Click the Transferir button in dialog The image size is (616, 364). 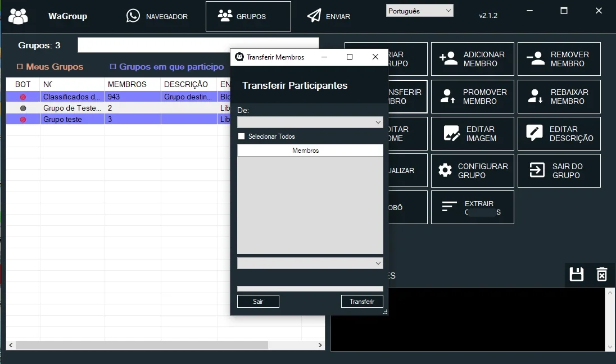pyautogui.click(x=362, y=302)
